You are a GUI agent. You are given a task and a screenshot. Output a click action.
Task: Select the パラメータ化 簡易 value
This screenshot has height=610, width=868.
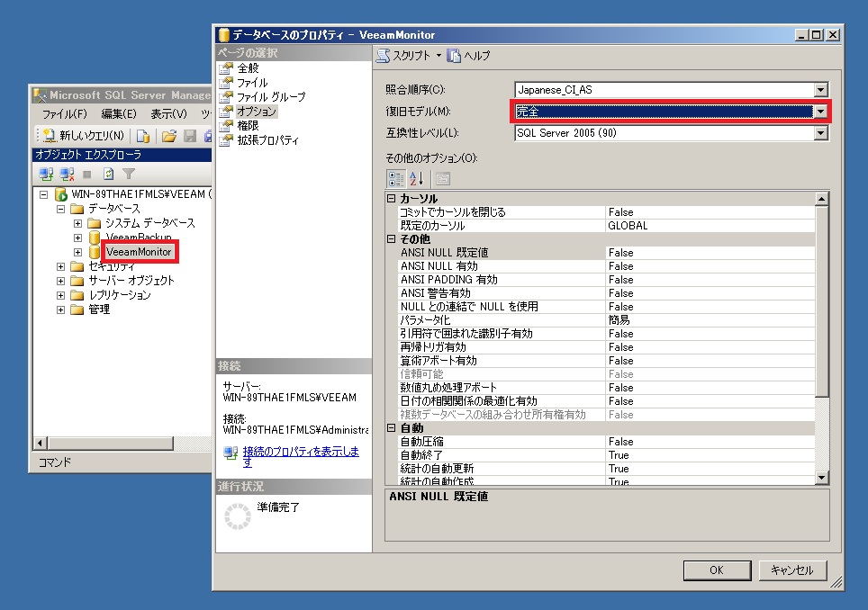pyautogui.click(x=710, y=320)
